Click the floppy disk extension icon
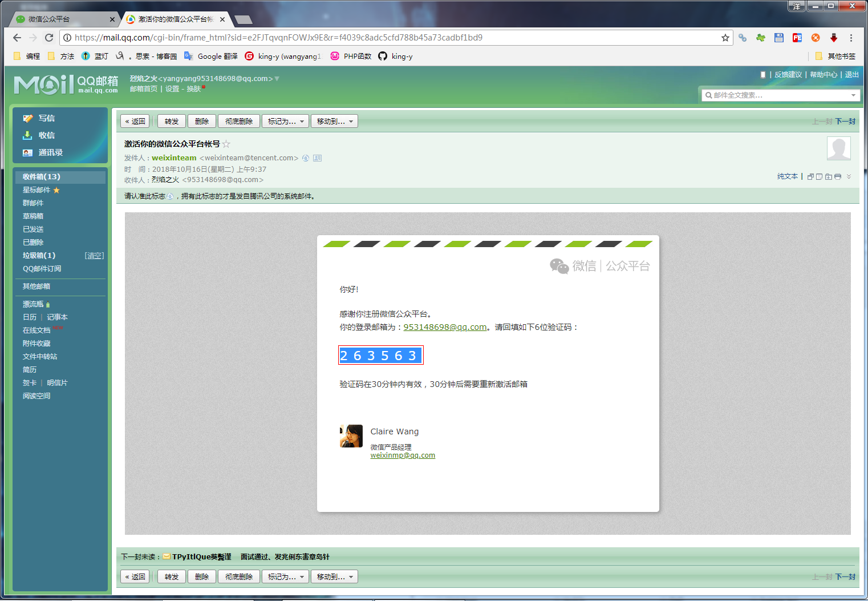Image resolution: width=868 pixels, height=601 pixels. coord(779,38)
